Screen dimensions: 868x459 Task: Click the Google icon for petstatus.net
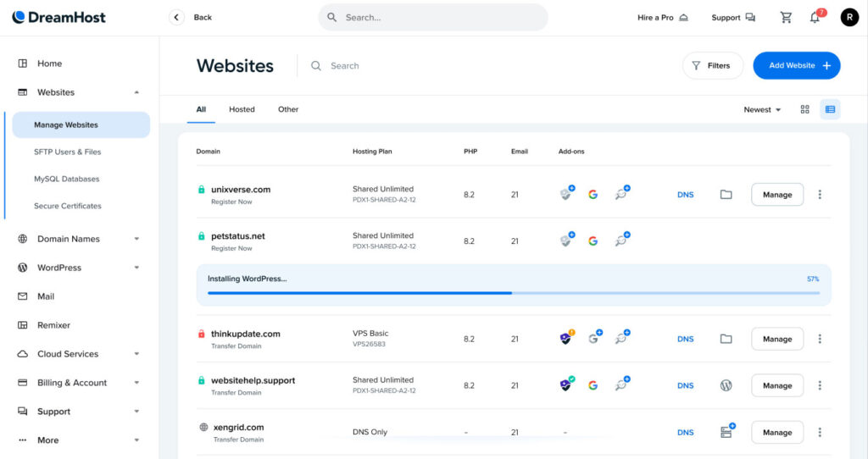593,241
